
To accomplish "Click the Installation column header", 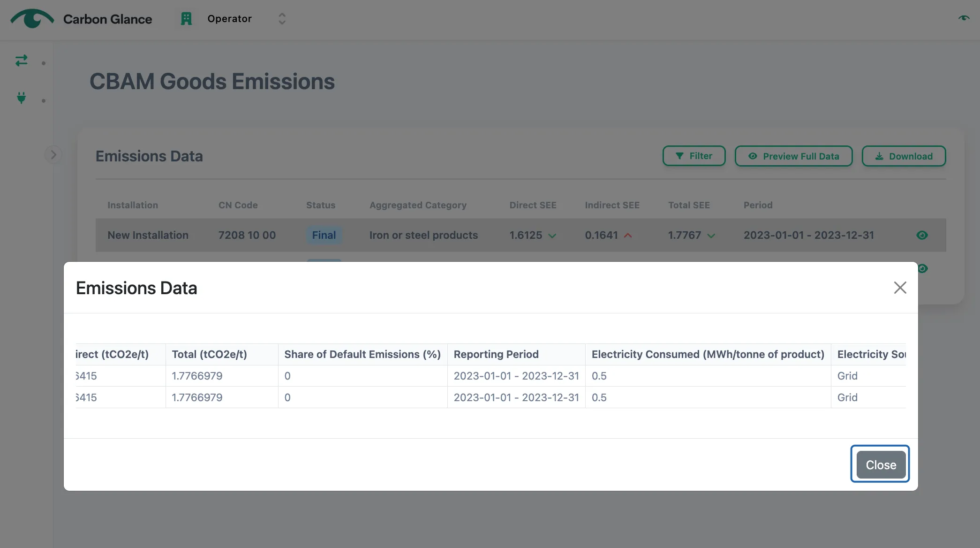I will (x=133, y=205).
